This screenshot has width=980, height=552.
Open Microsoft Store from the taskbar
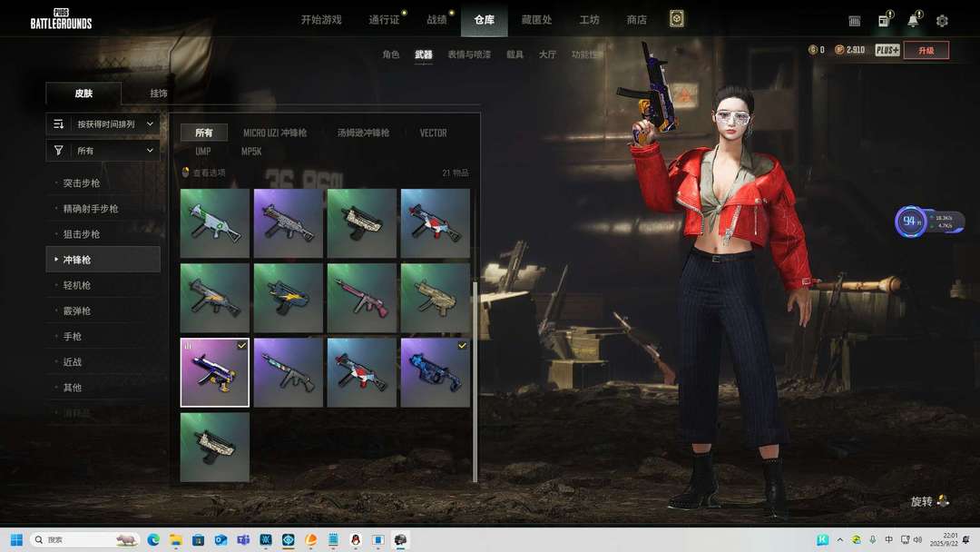198,539
